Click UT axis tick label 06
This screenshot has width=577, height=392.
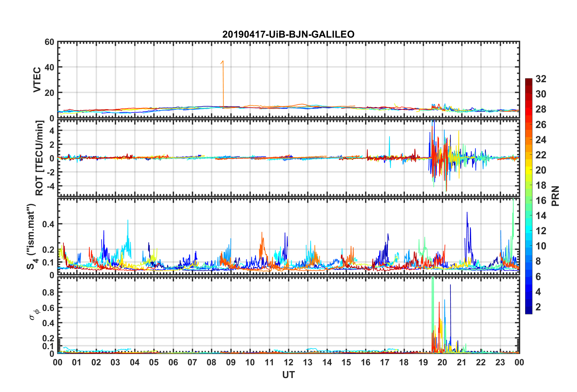click(x=173, y=362)
